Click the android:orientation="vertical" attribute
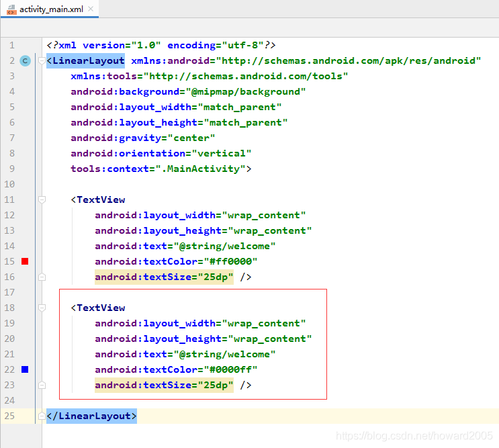This screenshot has width=499, height=448. pyautogui.click(x=161, y=153)
